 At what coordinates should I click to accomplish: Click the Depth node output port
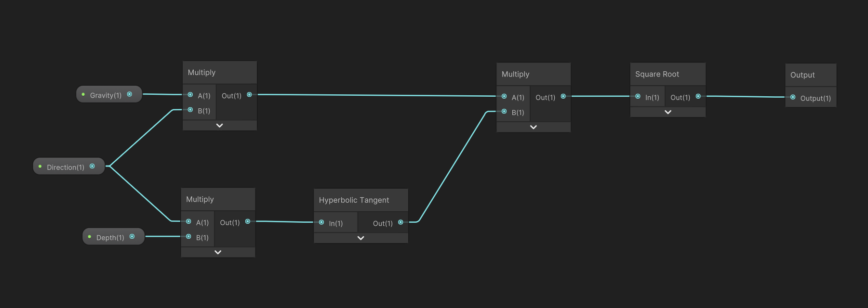coord(132,236)
